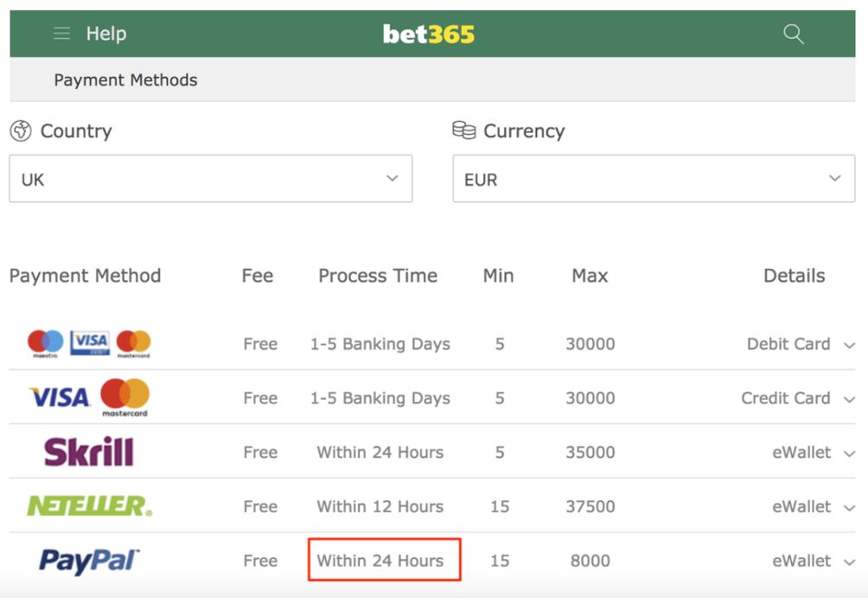Screen dimensions: 868x603
Task: Click PayPal's min value 15
Action: 500,561
